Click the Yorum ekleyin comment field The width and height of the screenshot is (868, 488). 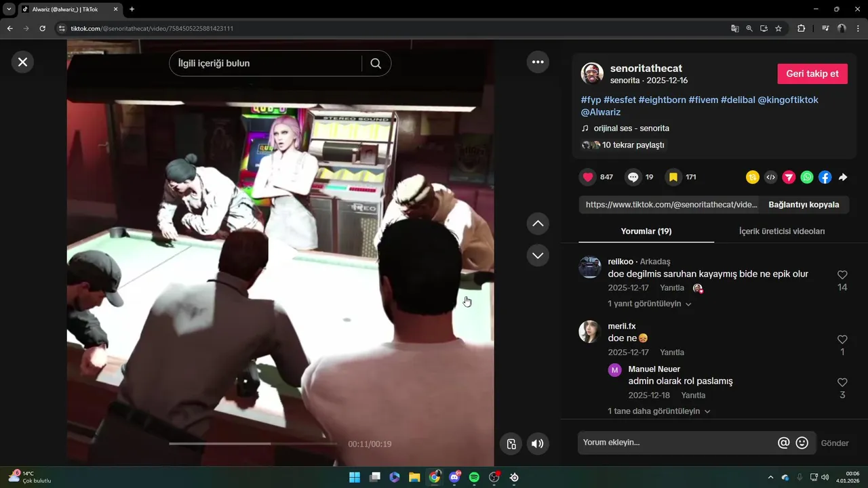pos(677,443)
